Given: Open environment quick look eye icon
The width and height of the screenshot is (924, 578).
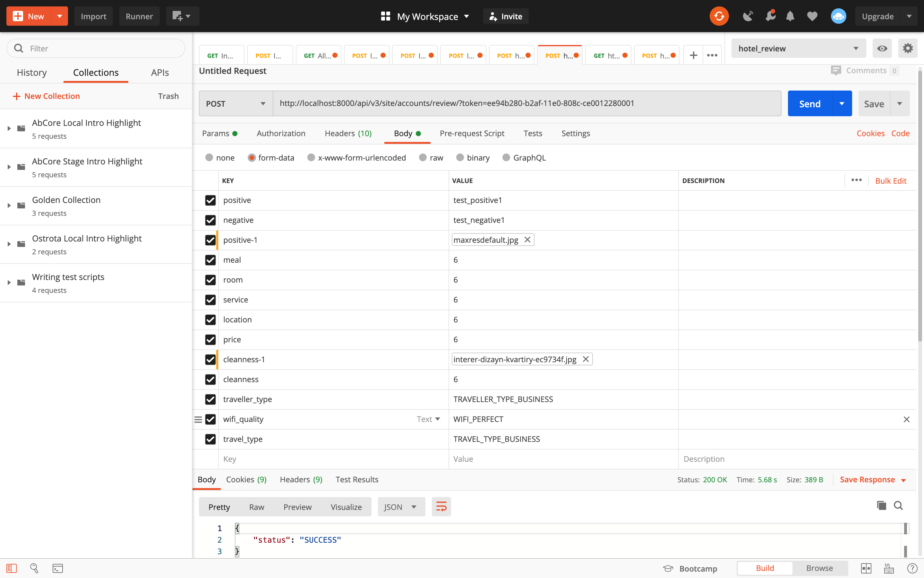Looking at the screenshot, I should [882, 48].
